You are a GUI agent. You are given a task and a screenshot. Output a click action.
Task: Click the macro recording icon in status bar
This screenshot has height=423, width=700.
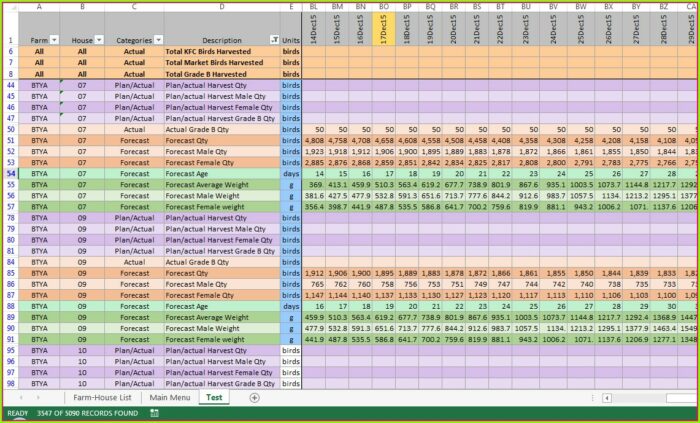pos(154,413)
